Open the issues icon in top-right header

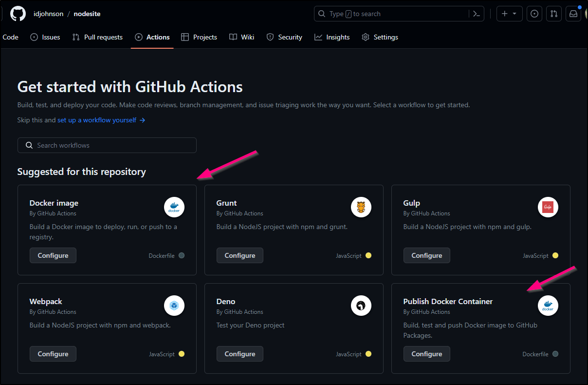pyautogui.click(x=534, y=14)
